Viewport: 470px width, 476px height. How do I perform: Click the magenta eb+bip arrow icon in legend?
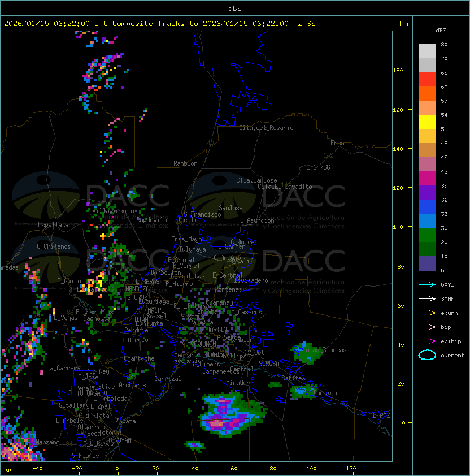[x=427, y=341]
